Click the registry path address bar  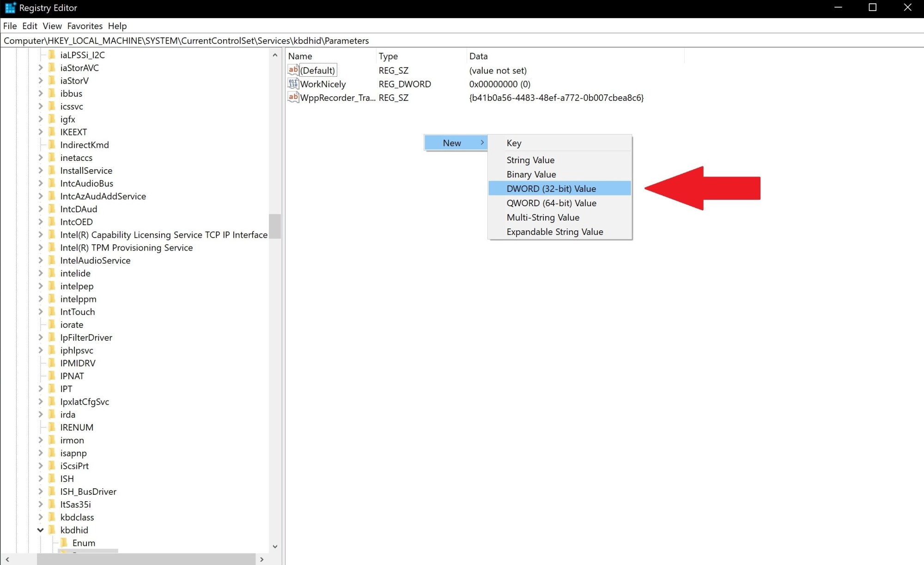pyautogui.click(x=462, y=41)
